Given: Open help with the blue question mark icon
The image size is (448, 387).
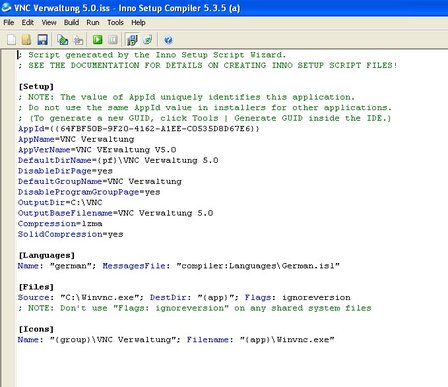Looking at the screenshot, I should (x=168, y=40).
